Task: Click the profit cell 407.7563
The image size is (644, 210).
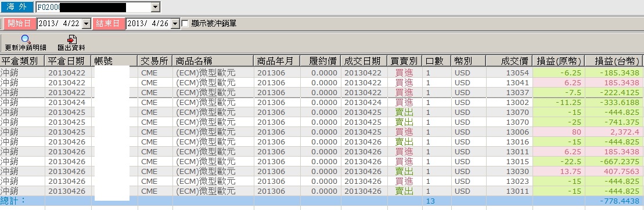Action: [614, 171]
